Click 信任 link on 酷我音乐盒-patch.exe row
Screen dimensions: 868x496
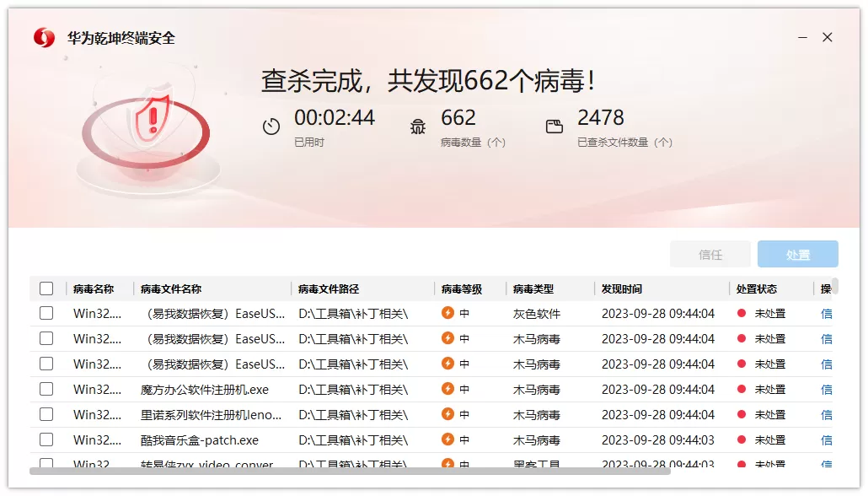pyautogui.click(x=826, y=439)
